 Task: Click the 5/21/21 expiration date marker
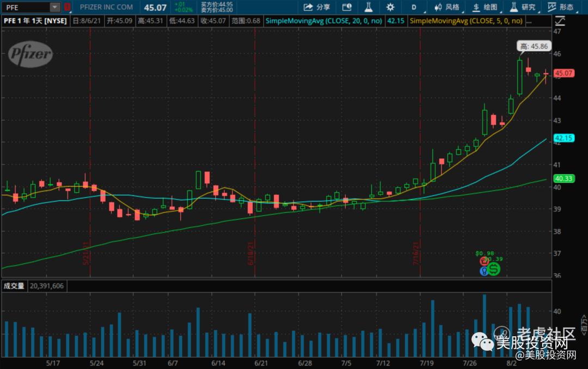coord(86,253)
